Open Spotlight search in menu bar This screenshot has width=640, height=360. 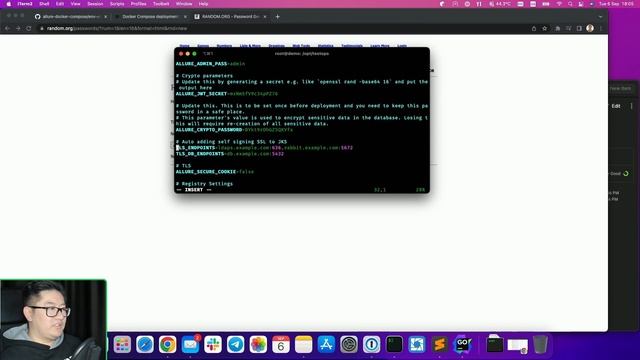(x=570, y=4)
